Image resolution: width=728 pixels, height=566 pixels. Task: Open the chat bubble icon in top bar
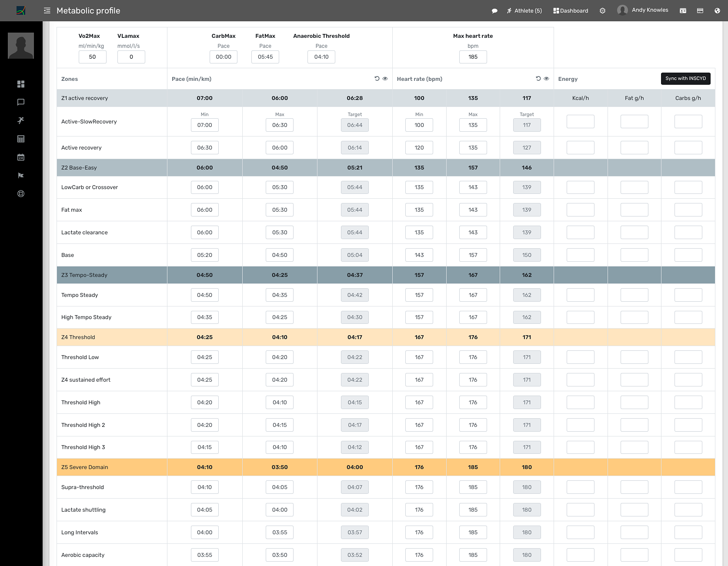tap(494, 11)
